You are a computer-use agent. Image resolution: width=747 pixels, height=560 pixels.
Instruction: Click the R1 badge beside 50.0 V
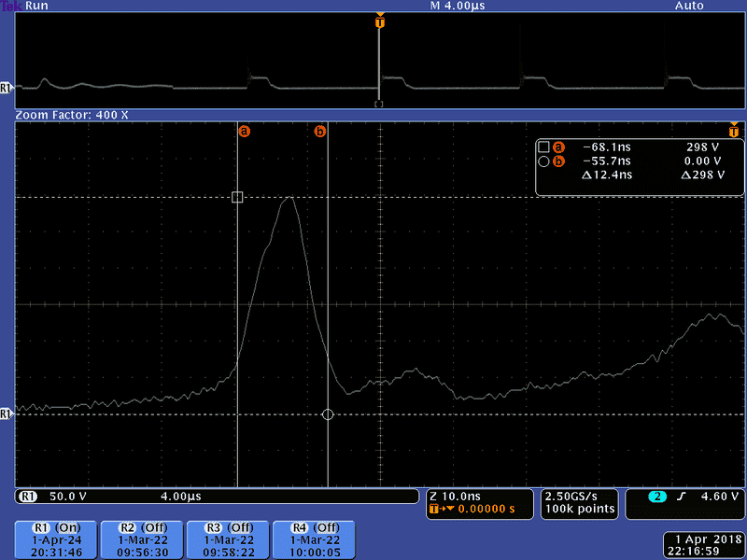coord(28,497)
